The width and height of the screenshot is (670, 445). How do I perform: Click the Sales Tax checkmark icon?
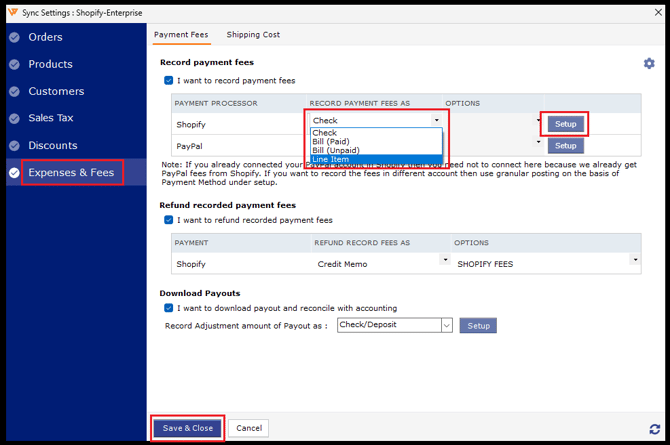tap(14, 118)
